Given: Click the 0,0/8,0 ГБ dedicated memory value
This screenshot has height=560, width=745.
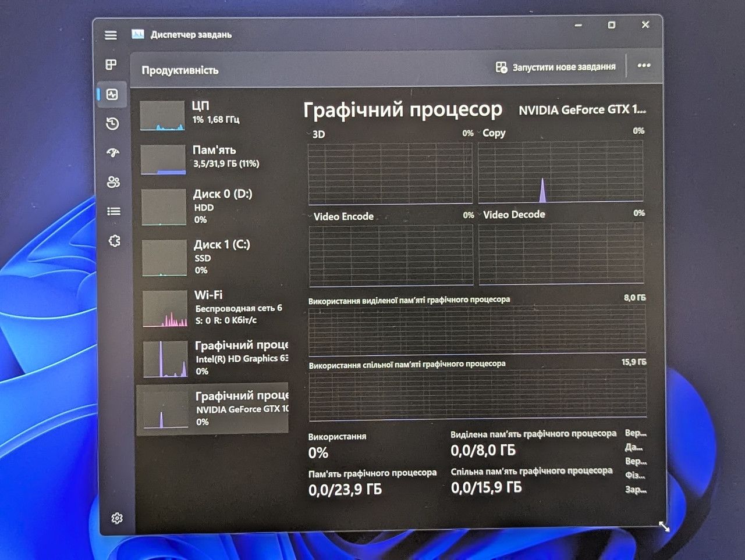Looking at the screenshot, I should pos(483,450).
